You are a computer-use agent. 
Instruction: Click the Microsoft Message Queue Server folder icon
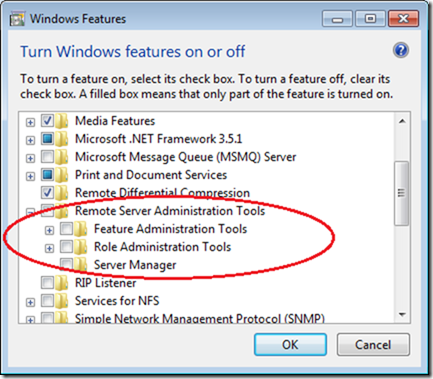62,157
